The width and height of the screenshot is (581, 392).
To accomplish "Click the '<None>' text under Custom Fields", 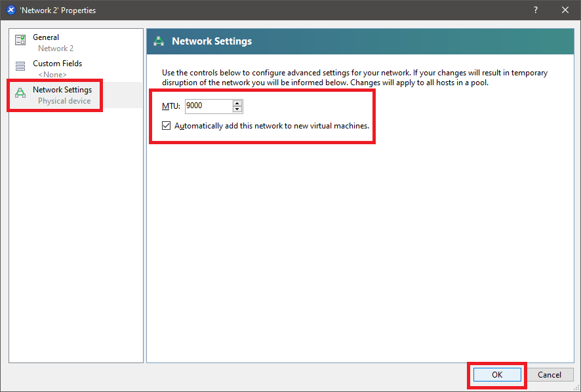I will point(52,75).
